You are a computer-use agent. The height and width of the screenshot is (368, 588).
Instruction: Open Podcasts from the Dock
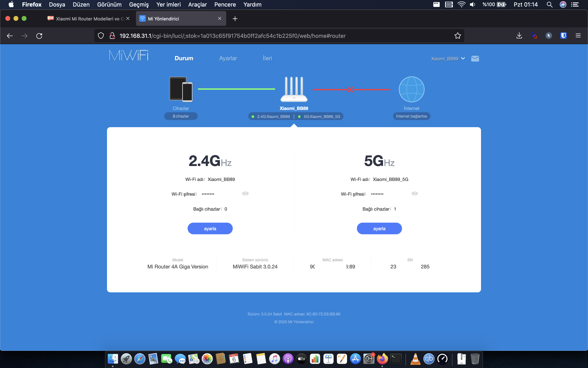(x=288, y=359)
